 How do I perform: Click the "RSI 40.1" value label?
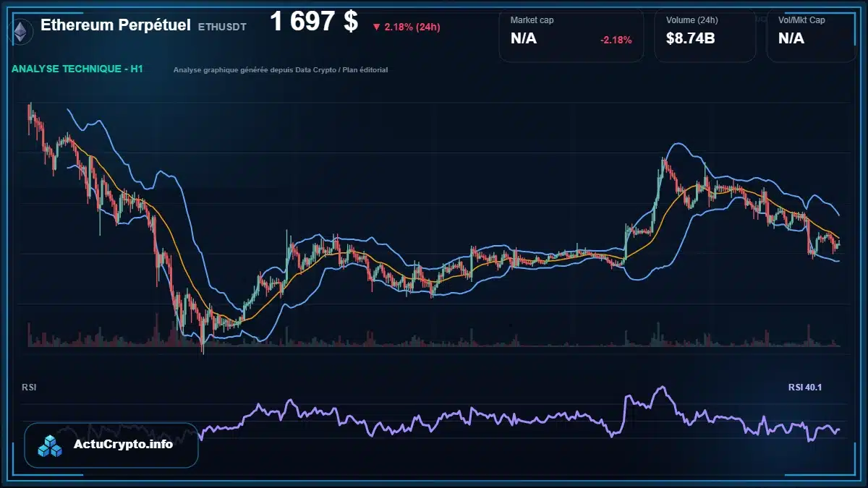point(805,388)
